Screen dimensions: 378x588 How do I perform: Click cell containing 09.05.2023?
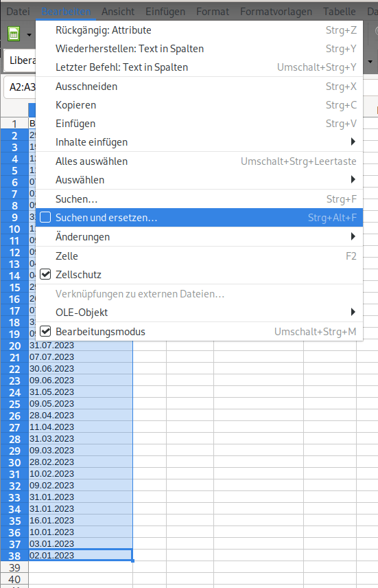pos(80,403)
